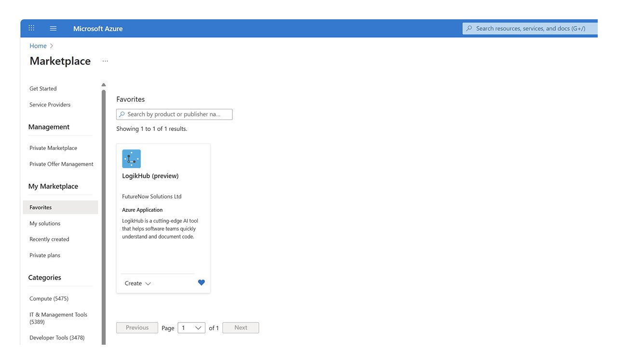Image resolution: width=617 pixels, height=364 pixels.
Task: Open the hamburger portal menu
Action: point(53,28)
